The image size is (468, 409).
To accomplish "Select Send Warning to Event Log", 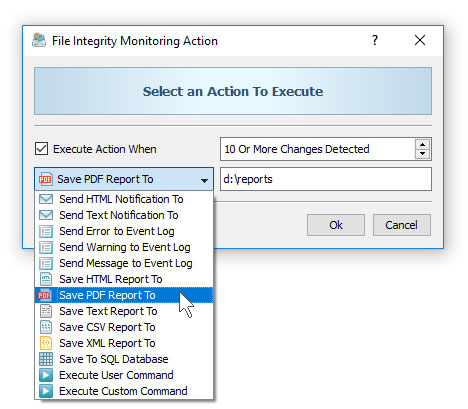I will coord(124,247).
